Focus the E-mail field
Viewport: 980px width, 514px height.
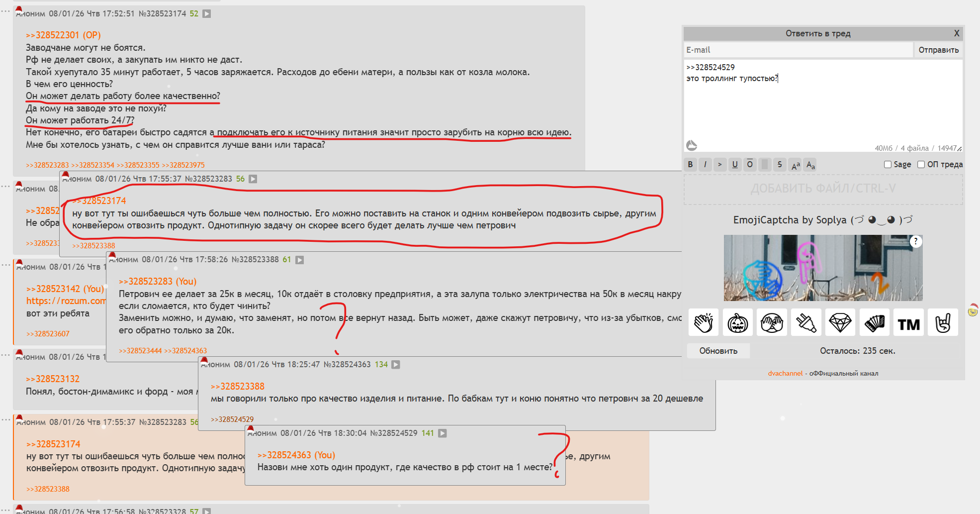click(x=798, y=50)
